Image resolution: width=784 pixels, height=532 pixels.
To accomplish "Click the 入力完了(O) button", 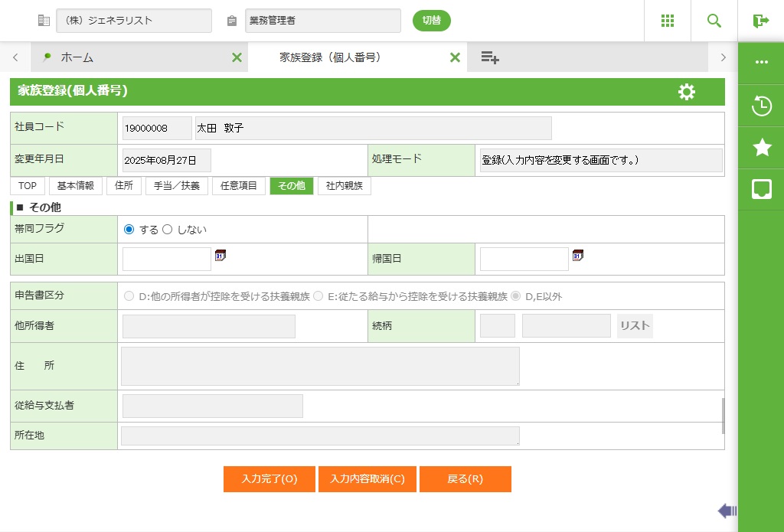I will tap(269, 479).
